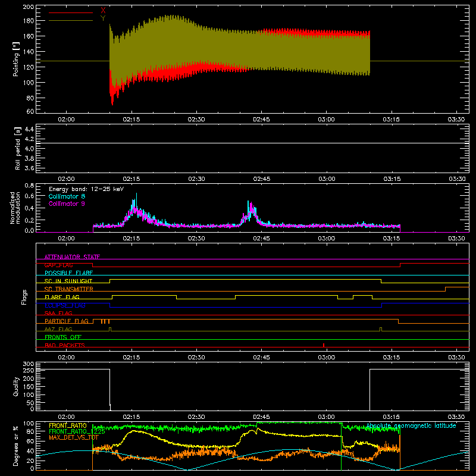Click the 02:30 time label under the Roll period plot
Screen dimensions: 476x476
[196, 179]
